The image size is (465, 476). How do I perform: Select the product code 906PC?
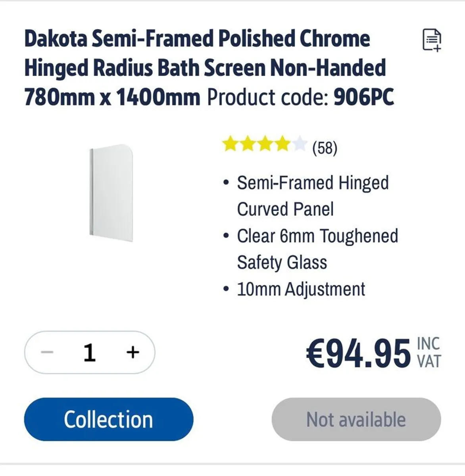click(363, 97)
